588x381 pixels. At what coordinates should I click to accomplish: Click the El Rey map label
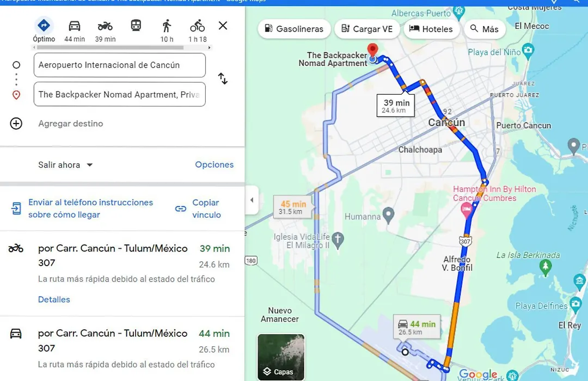(x=569, y=325)
